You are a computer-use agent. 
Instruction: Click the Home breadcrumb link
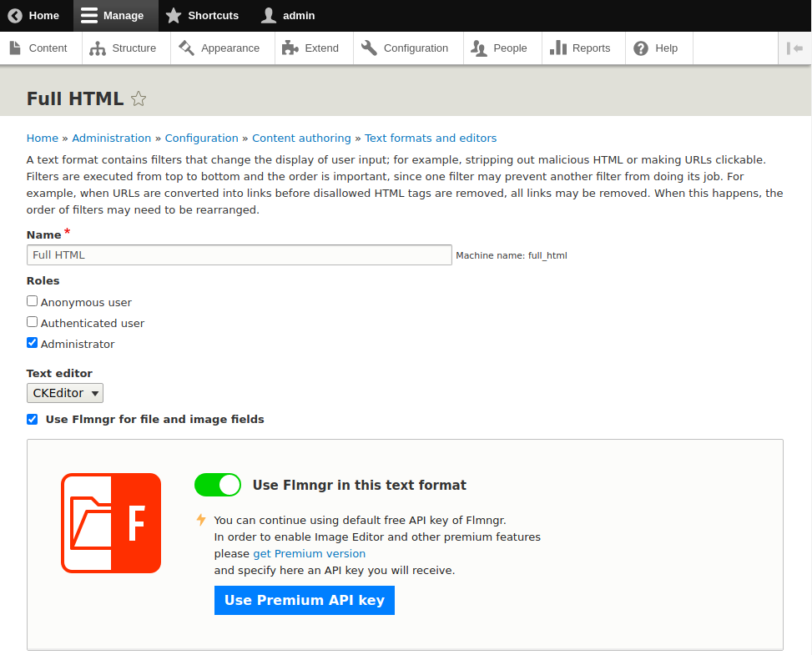[43, 139]
